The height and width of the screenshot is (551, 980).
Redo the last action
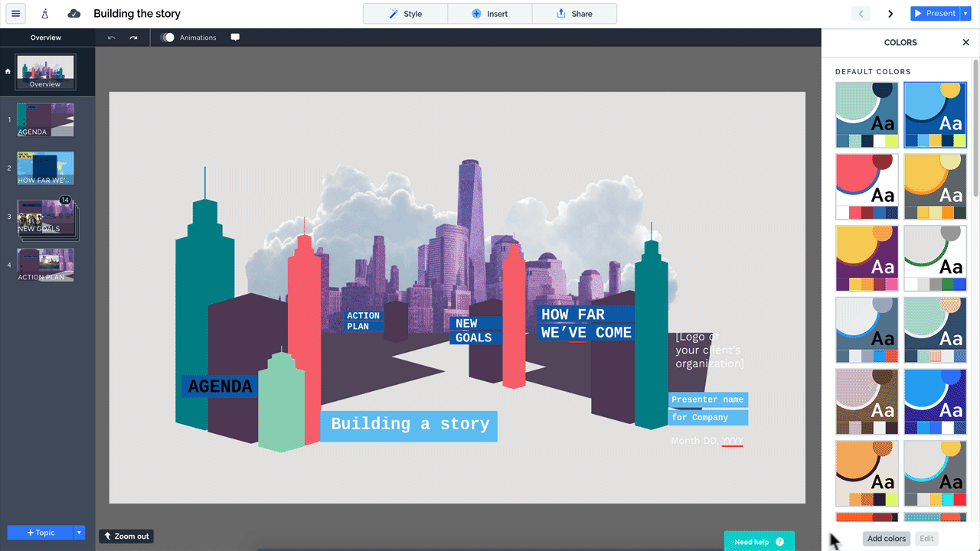tap(133, 37)
